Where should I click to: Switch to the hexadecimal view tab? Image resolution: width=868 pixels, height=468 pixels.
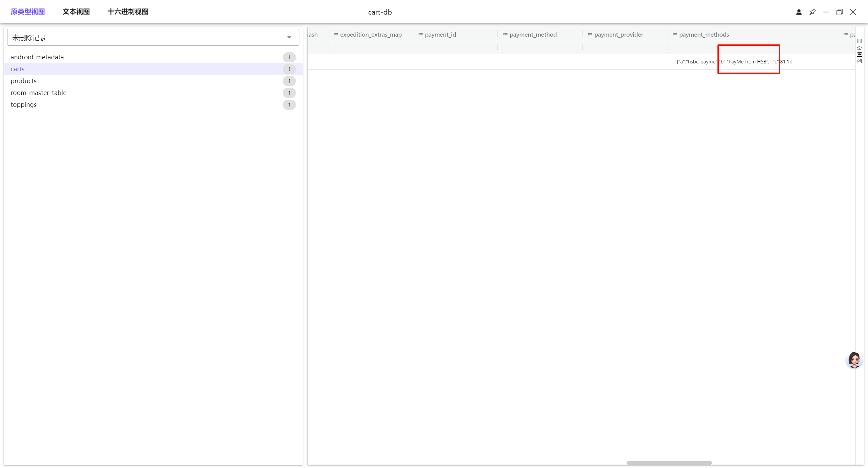[128, 12]
